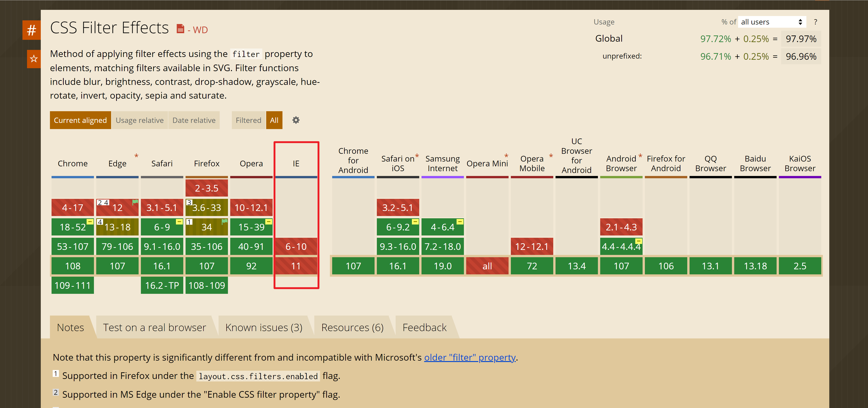Expand Chrome 53-107 version cell
This screenshot has width=868, height=408.
click(x=72, y=246)
